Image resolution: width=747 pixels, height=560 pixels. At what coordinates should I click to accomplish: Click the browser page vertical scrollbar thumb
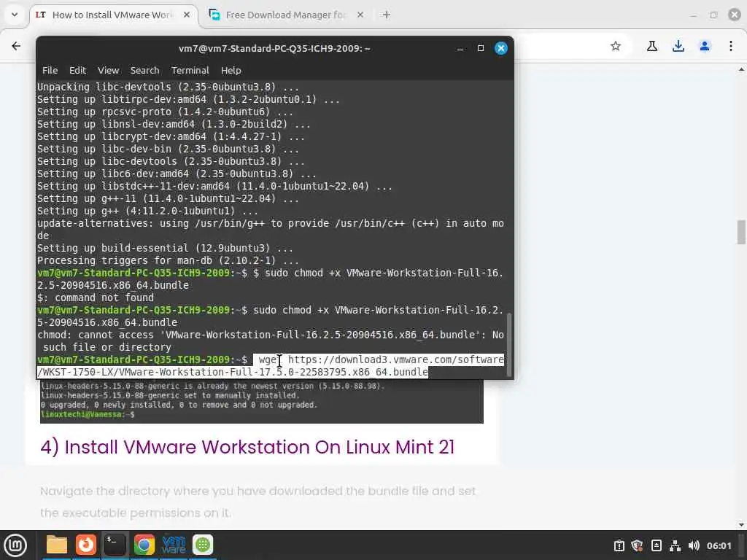click(741, 232)
